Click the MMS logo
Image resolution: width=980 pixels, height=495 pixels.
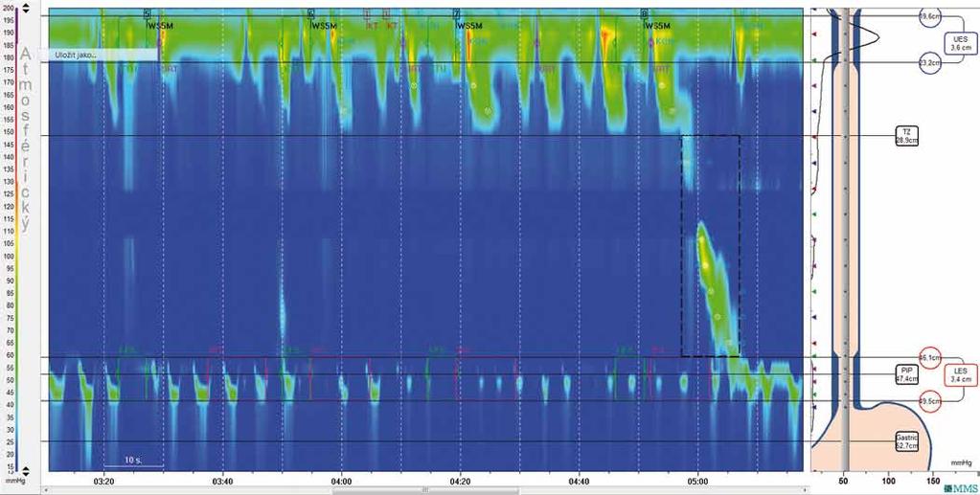pos(959,487)
